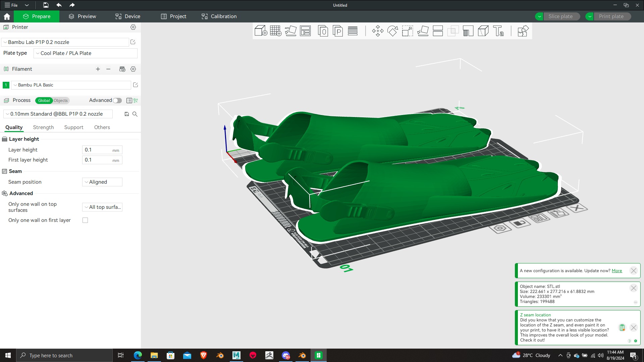Open the Strength settings tab
Screen dimensions: 644x362
[x=43, y=127]
